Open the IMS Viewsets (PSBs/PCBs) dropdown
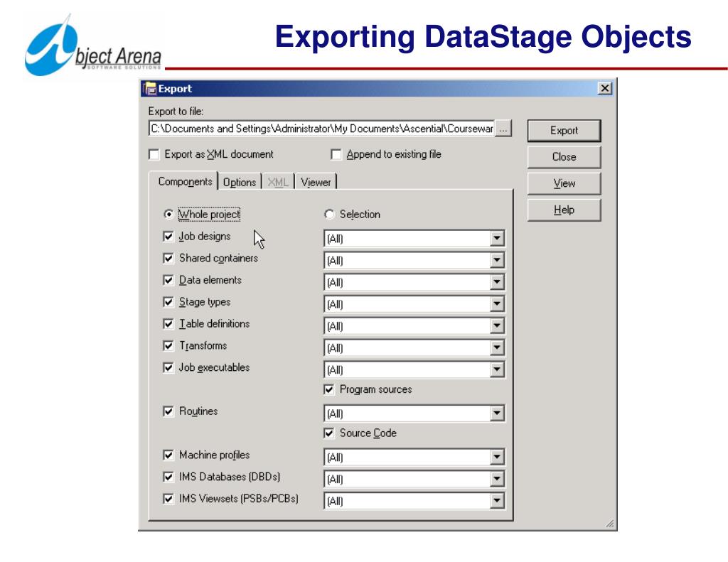Image resolution: width=728 pixels, height=562 pixels. [497, 501]
